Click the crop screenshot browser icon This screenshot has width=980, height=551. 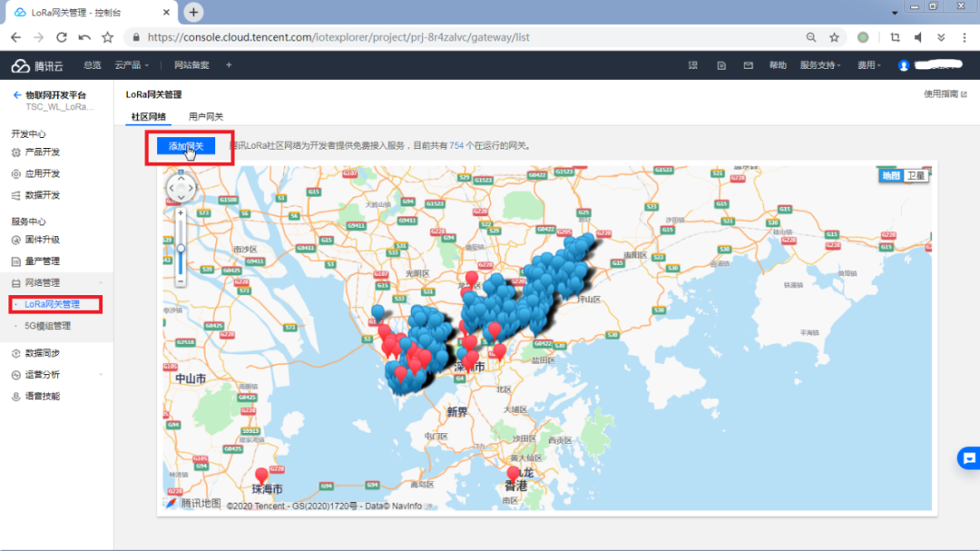pyautogui.click(x=895, y=37)
